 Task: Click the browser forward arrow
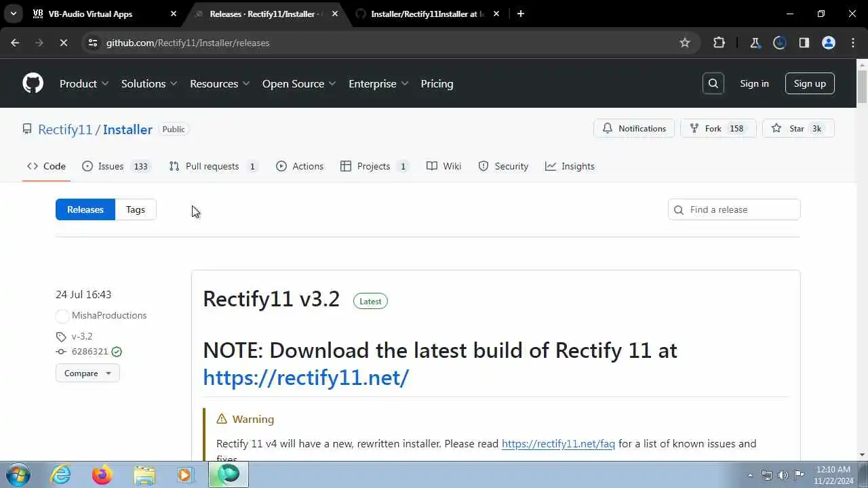tap(39, 43)
